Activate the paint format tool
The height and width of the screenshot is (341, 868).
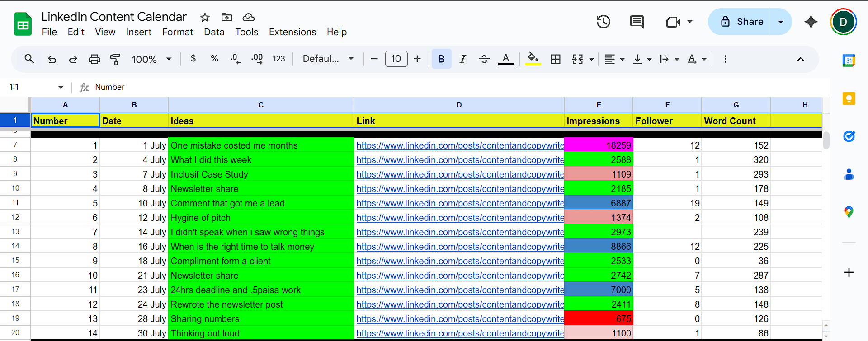(115, 59)
